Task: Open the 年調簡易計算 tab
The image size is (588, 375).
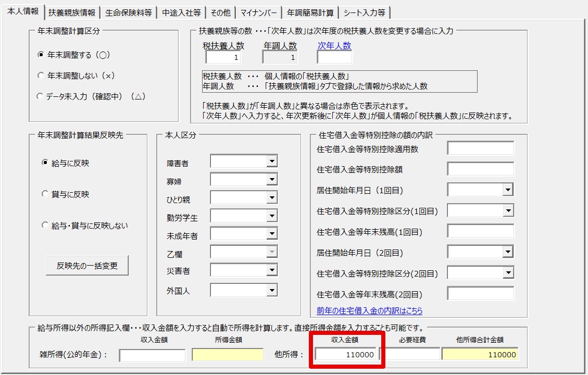Action: coord(310,13)
